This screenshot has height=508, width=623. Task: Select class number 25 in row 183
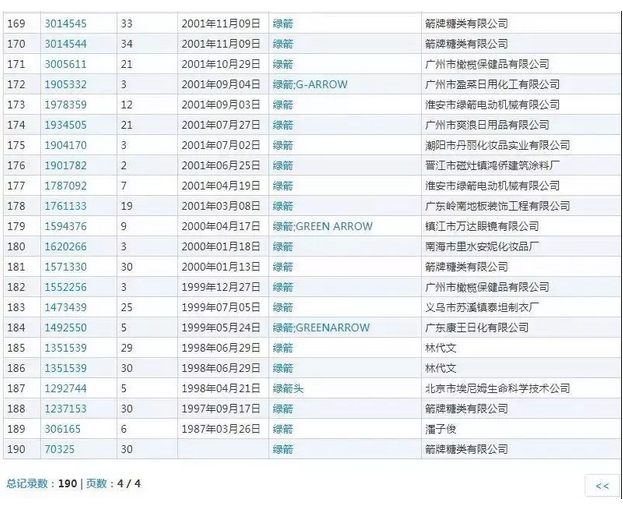click(x=127, y=307)
